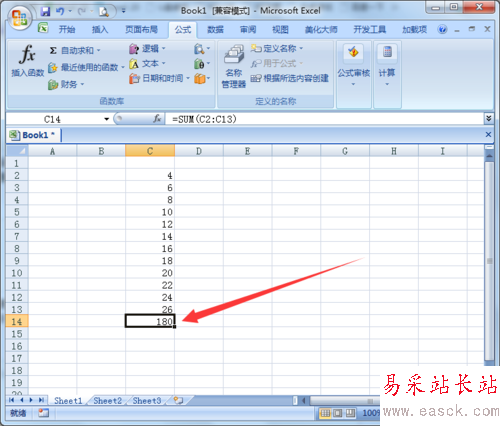Click the formula bar input

[325, 119]
